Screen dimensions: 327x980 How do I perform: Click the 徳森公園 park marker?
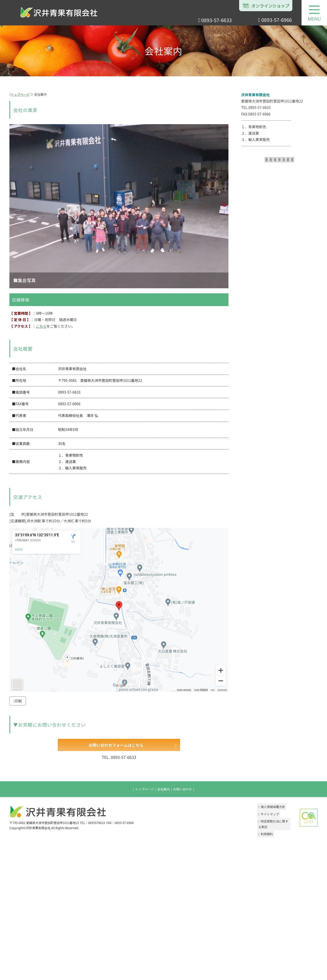[x=42, y=634]
